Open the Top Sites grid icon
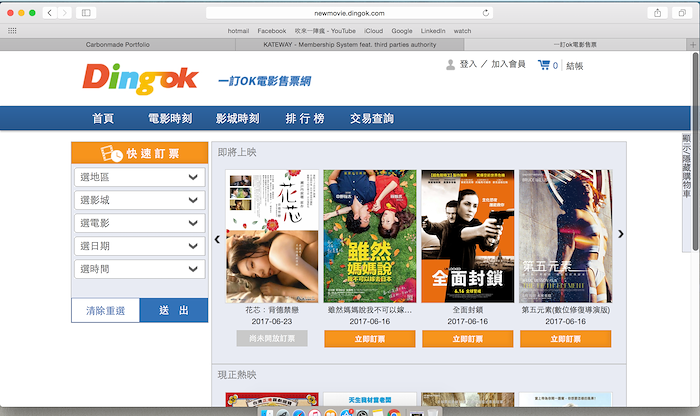Viewport: 700px width, 416px height. tap(12, 31)
